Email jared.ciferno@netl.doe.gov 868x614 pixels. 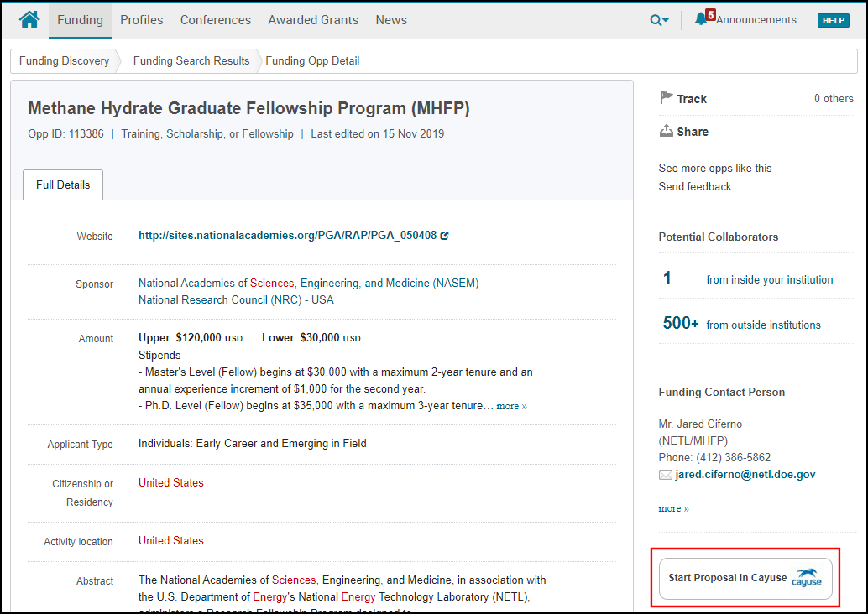pyautogui.click(x=745, y=475)
